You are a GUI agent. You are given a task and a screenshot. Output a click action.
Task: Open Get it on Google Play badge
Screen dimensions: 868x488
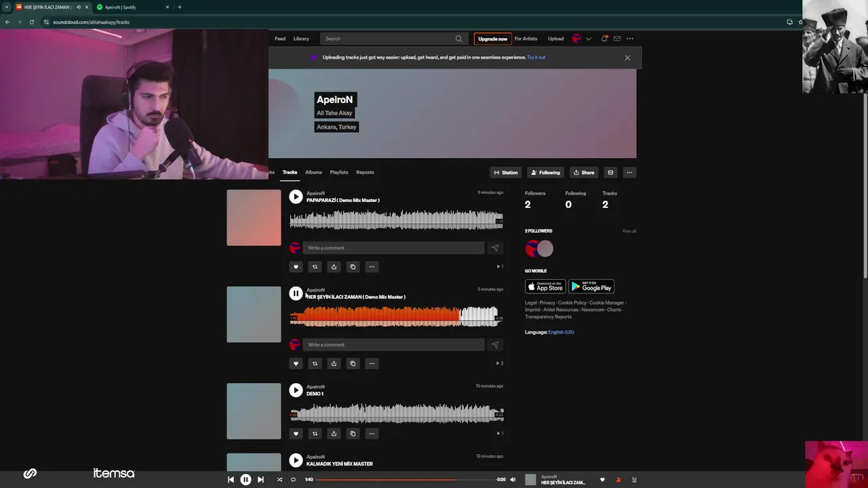pyautogui.click(x=591, y=287)
